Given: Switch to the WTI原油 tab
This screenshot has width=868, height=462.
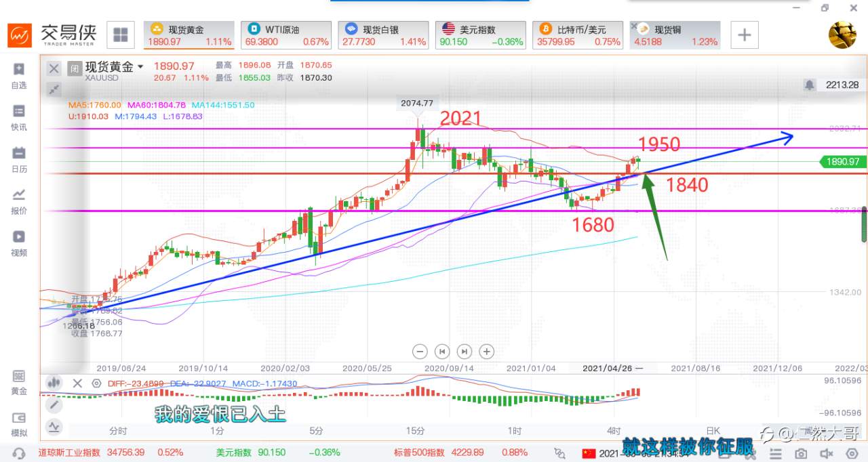Looking at the screenshot, I should pyautogui.click(x=287, y=35).
